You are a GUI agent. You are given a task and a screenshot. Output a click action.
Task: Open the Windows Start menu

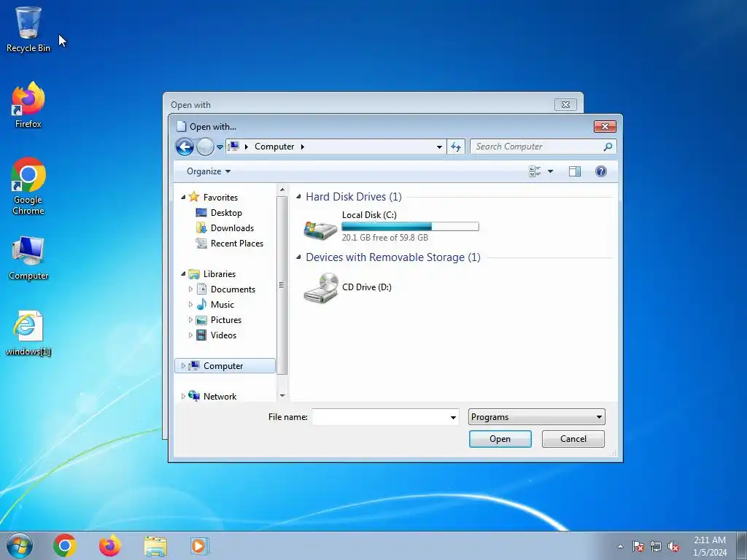(x=20, y=545)
